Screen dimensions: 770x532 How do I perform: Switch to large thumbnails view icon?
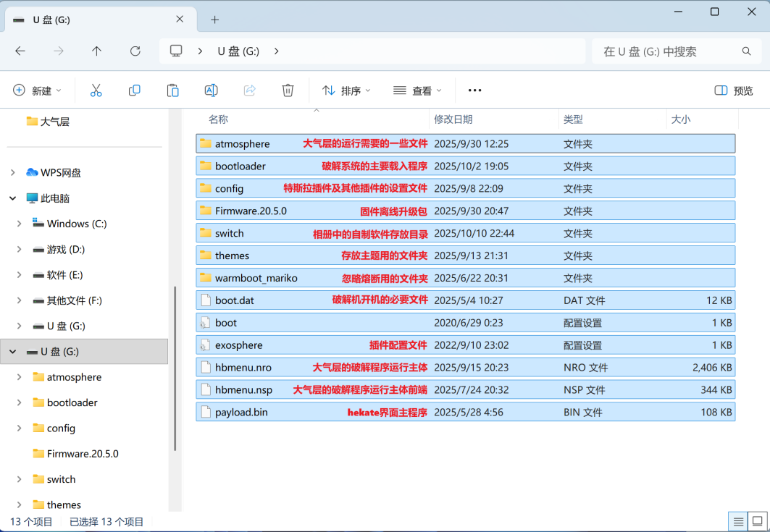click(x=758, y=521)
